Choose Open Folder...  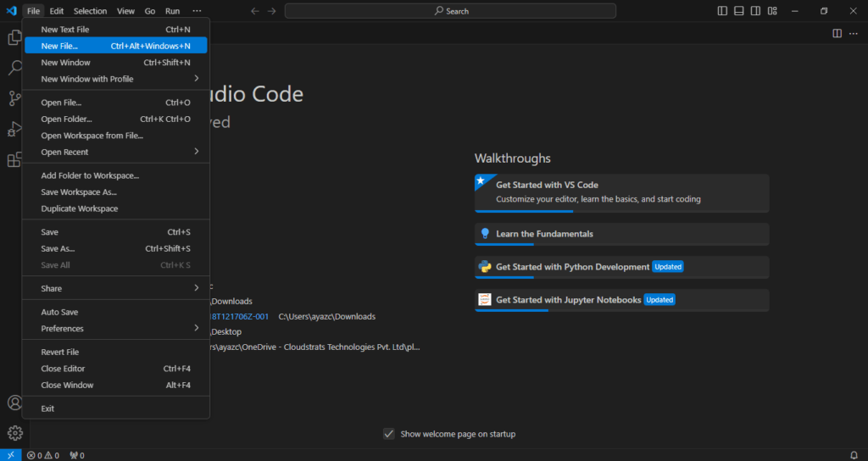coord(115,119)
